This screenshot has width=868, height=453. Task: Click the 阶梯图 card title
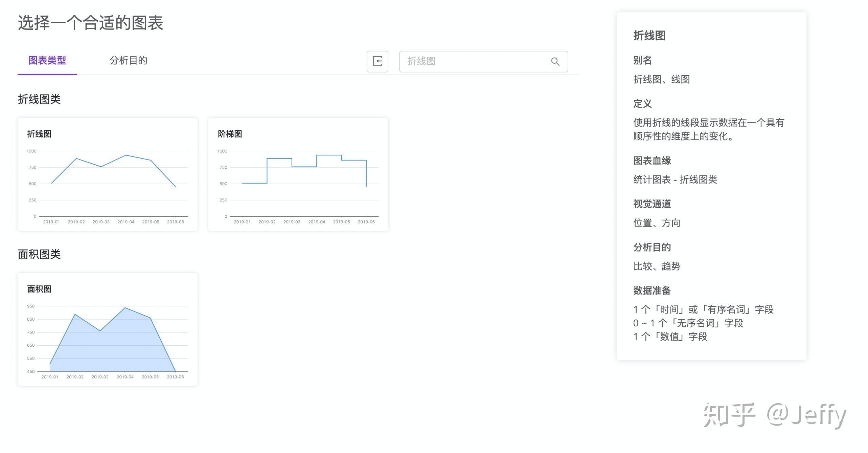[230, 134]
